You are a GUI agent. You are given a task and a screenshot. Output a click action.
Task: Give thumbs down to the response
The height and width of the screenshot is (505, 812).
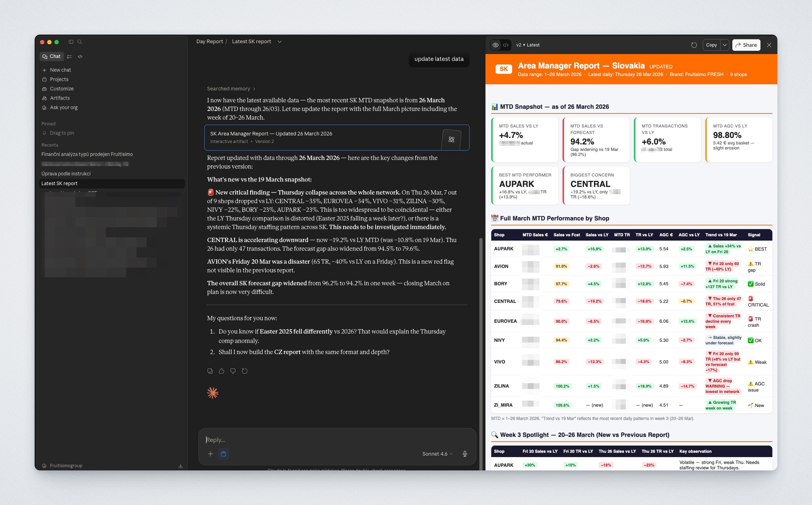coord(233,371)
